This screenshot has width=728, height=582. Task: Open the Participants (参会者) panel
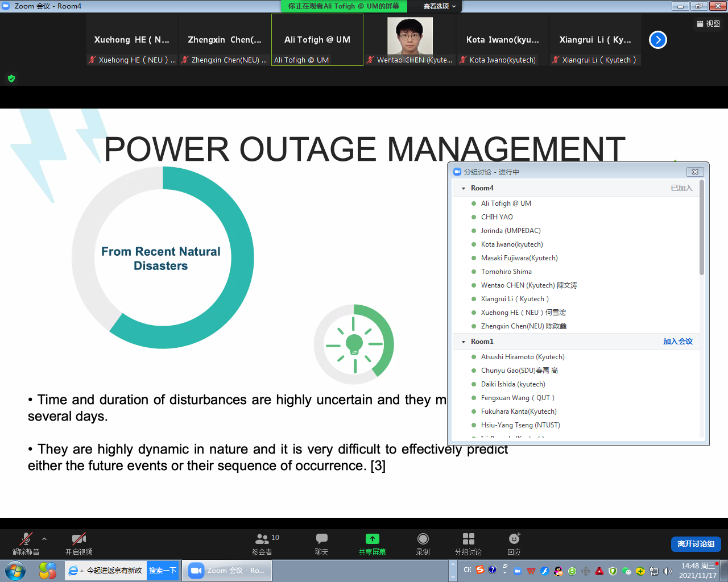(x=262, y=543)
